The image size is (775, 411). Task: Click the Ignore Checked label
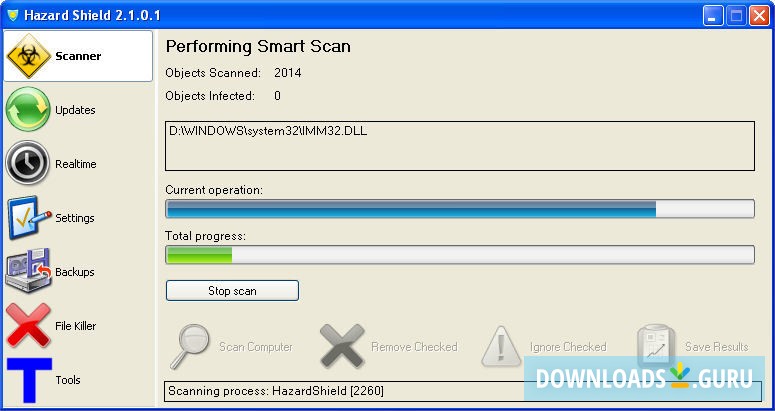point(568,347)
